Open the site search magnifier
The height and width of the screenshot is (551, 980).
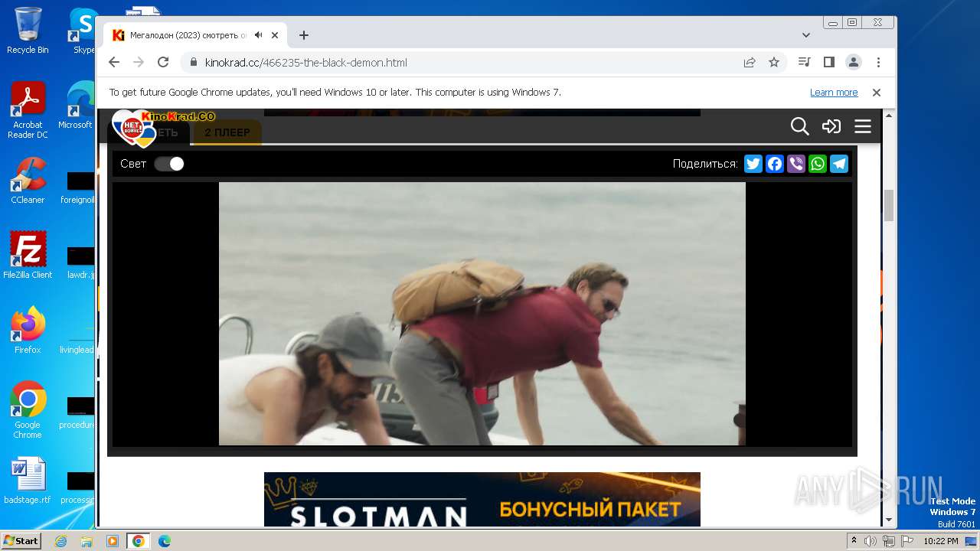[x=799, y=126]
